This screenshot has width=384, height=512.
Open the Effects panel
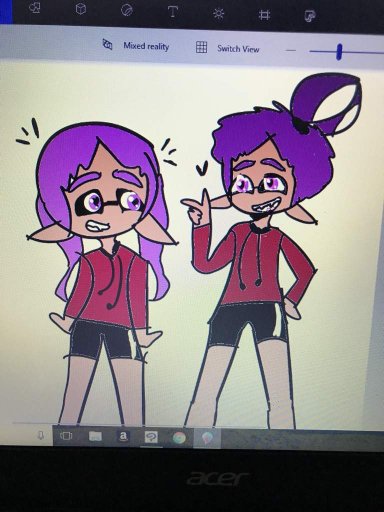(x=219, y=13)
